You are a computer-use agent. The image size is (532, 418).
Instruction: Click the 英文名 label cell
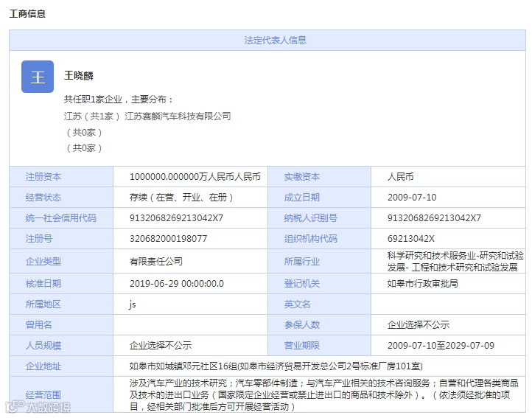click(x=319, y=304)
